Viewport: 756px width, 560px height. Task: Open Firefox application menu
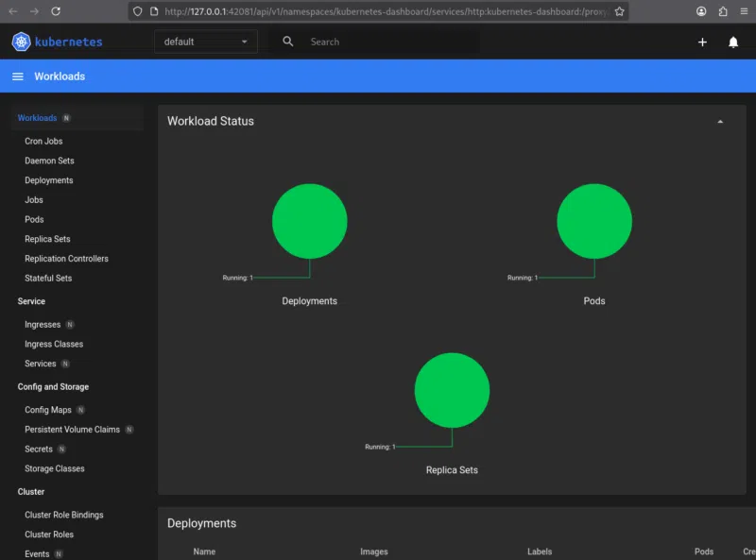pyautogui.click(x=744, y=11)
